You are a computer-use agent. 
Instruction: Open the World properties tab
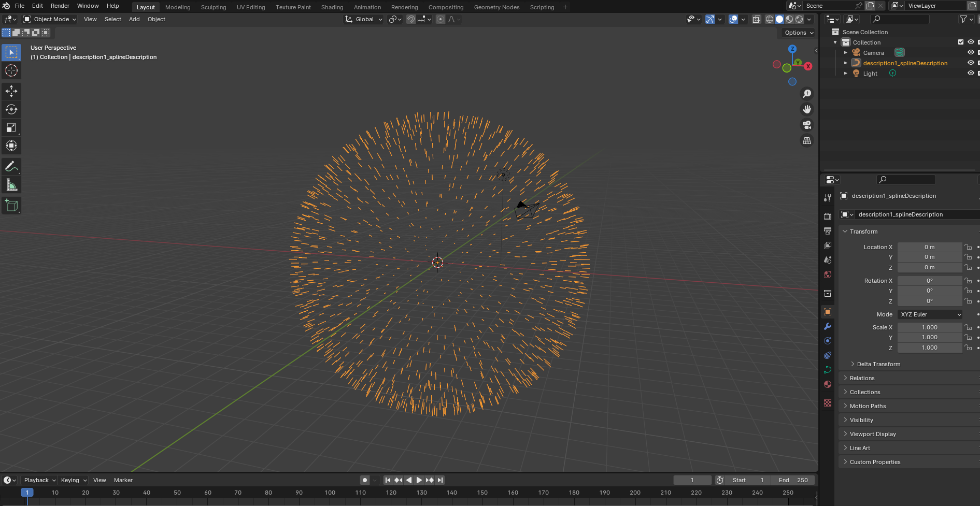click(x=828, y=274)
